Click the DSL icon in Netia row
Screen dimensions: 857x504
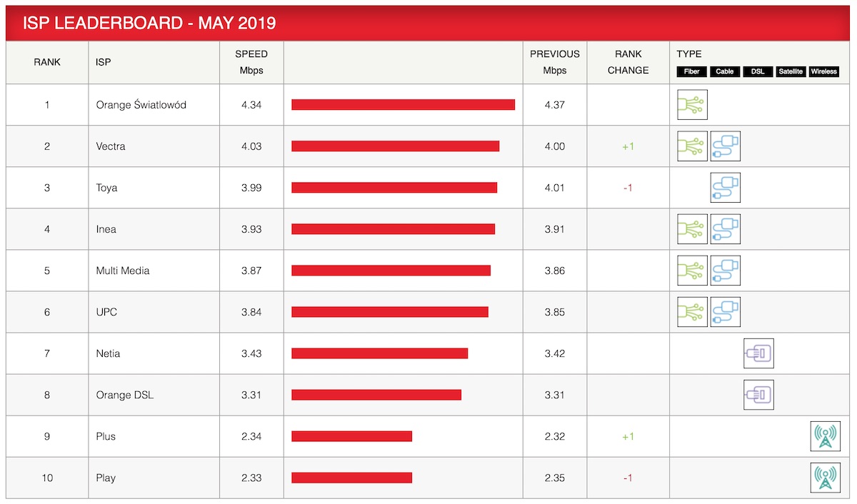pyautogui.click(x=758, y=353)
